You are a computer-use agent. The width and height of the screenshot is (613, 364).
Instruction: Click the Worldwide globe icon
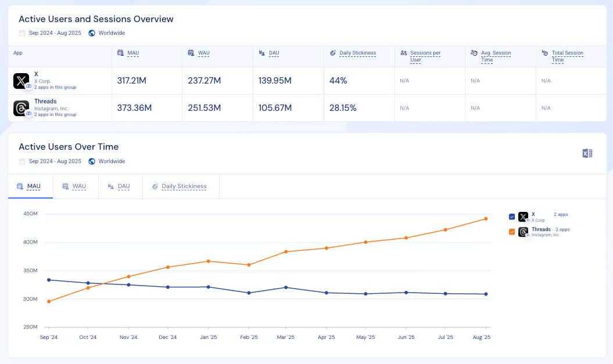(x=91, y=33)
